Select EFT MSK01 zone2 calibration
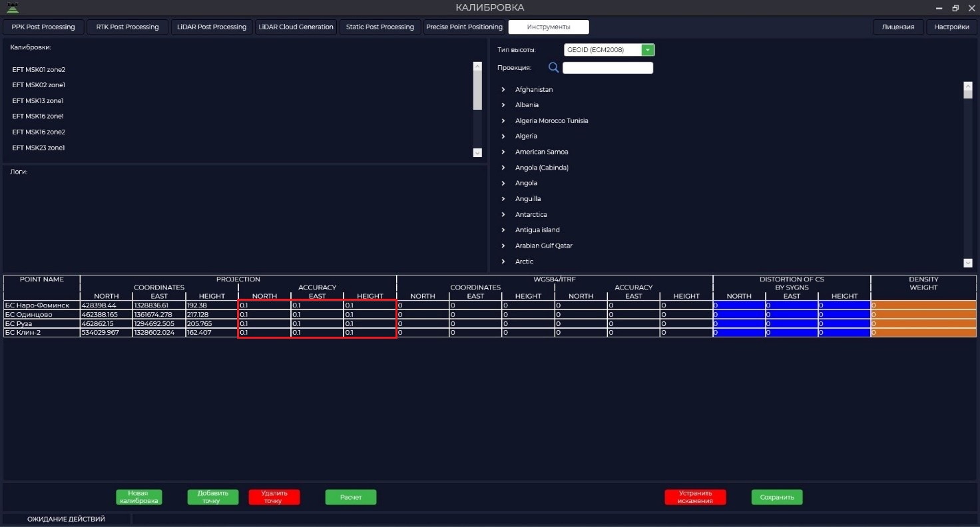The width and height of the screenshot is (980, 527). click(x=39, y=69)
